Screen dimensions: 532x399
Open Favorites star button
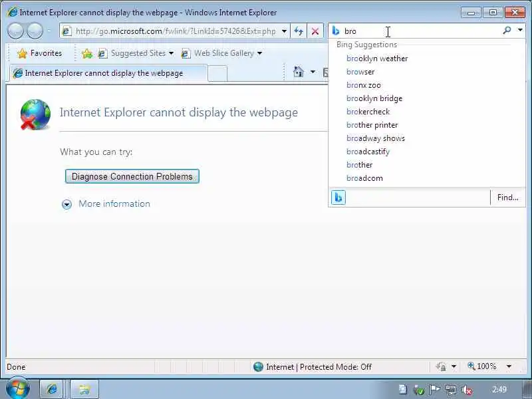click(40, 53)
